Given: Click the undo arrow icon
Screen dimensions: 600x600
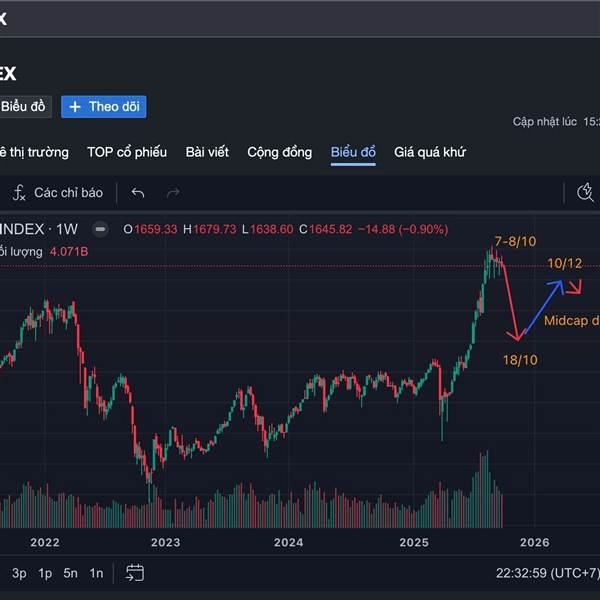Looking at the screenshot, I should (x=138, y=192).
